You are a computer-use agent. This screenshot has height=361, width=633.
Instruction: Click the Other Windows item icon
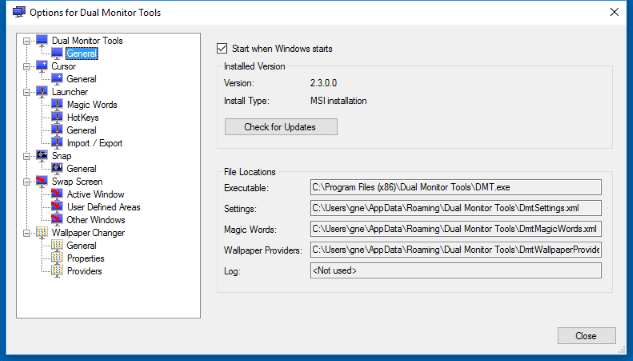click(x=57, y=220)
